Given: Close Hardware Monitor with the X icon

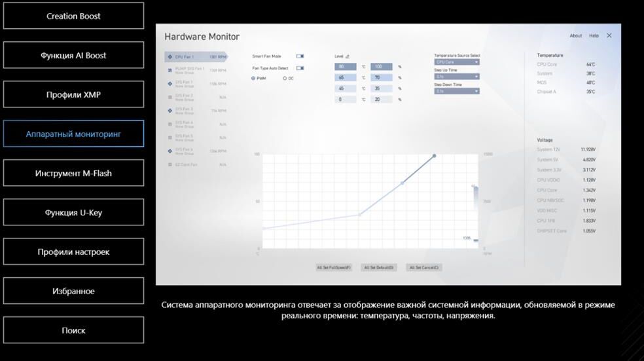Looking at the screenshot, I should pyautogui.click(x=609, y=35).
